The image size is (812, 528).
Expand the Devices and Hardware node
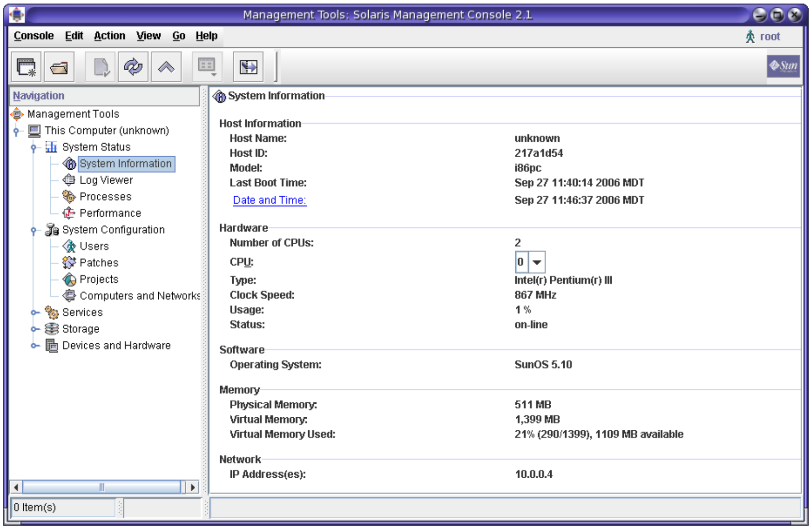pos(34,346)
